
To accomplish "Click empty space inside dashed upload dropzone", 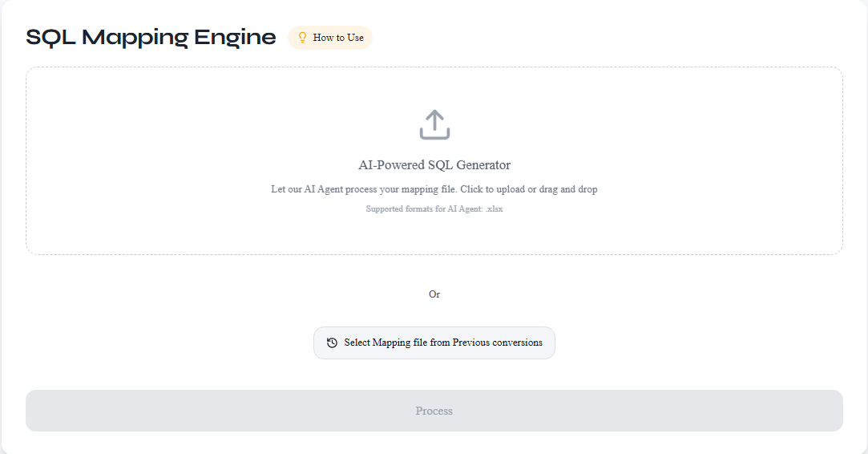I will 160,160.
